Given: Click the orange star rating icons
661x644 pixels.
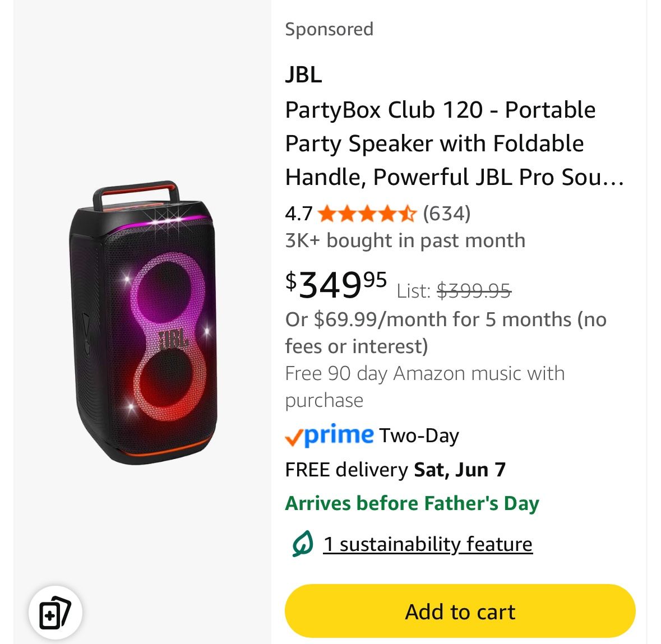Looking at the screenshot, I should pos(367,214).
